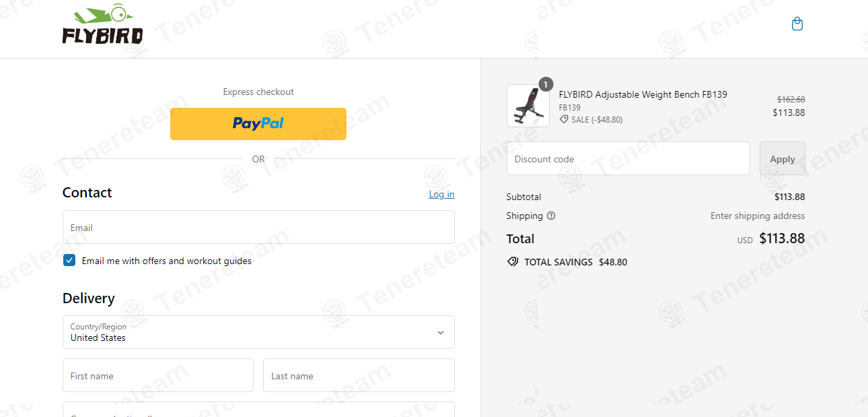The width and height of the screenshot is (868, 417).
Task: Click the Discount code field
Action: click(628, 159)
